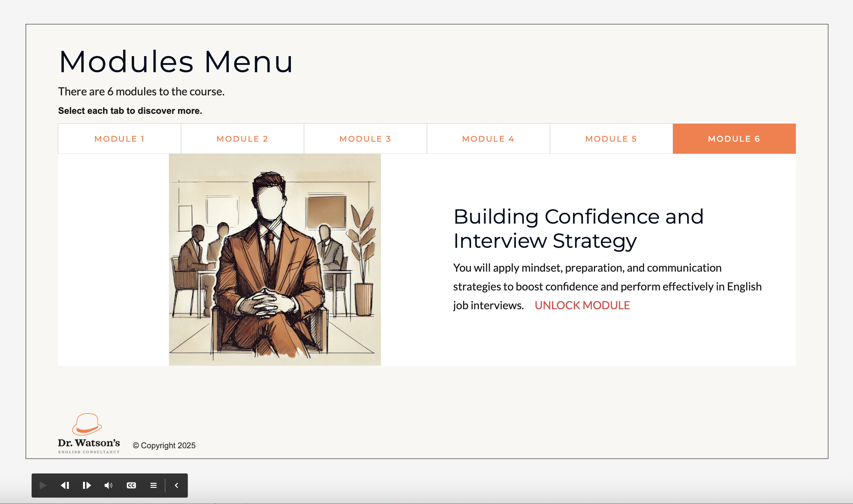Screen dimensions: 853x504
Task: Click the UNLOCK MODULE link
Action: 582,305
